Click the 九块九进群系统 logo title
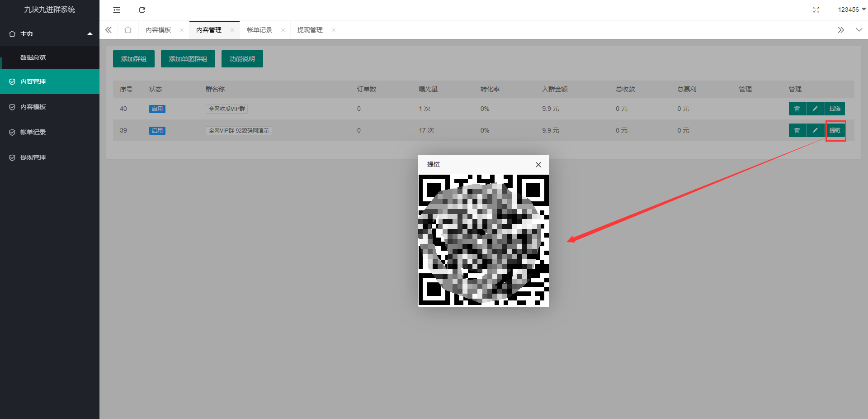This screenshot has width=868, height=419. click(50, 10)
